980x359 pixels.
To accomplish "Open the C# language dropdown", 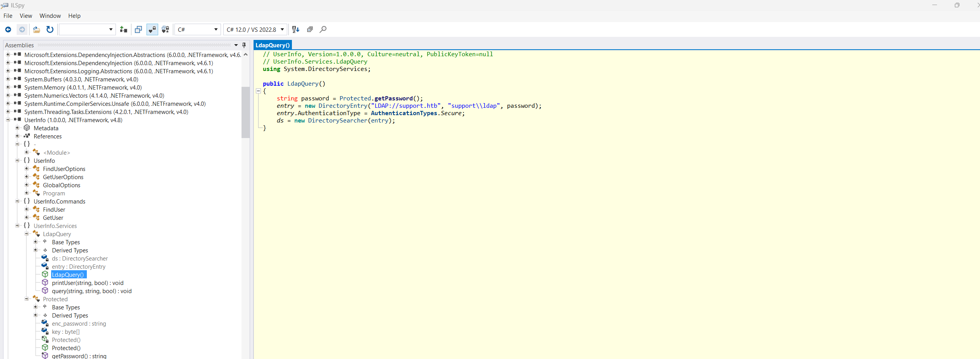I will (x=197, y=29).
